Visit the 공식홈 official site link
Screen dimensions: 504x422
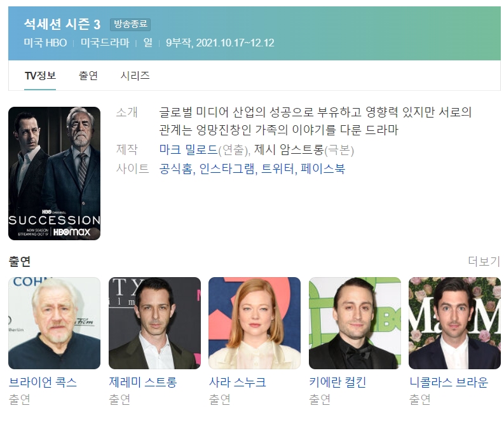(x=176, y=168)
